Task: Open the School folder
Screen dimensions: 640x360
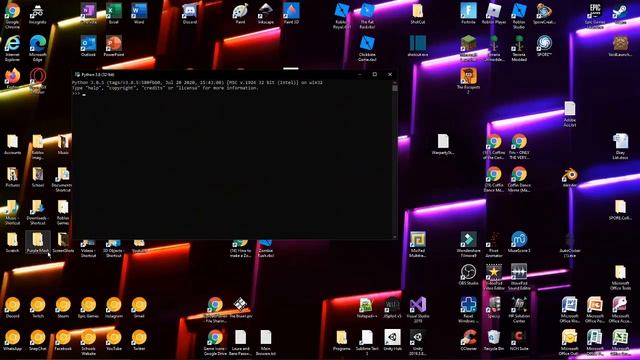Action: pyautogui.click(x=38, y=177)
